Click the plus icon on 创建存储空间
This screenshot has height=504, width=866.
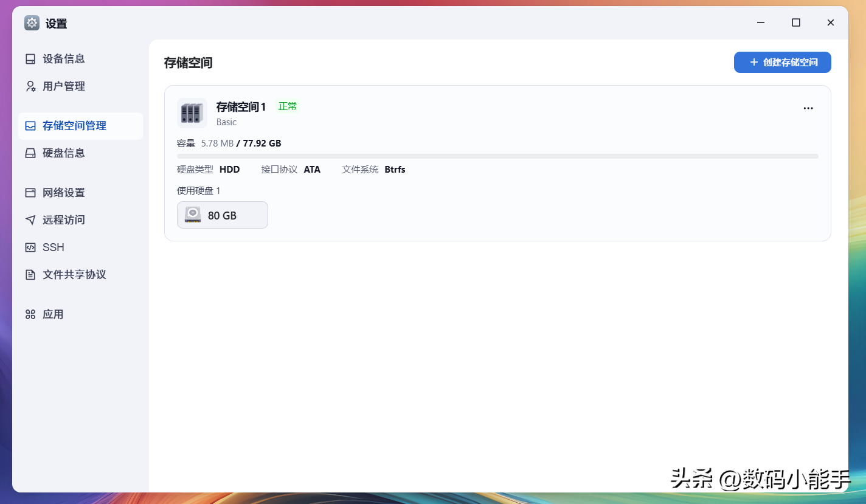pos(754,62)
